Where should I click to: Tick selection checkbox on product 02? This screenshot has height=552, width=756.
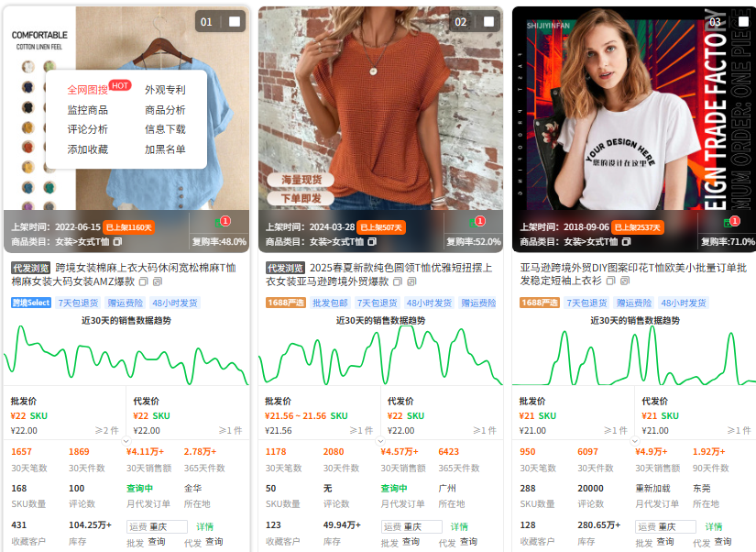coord(489,22)
